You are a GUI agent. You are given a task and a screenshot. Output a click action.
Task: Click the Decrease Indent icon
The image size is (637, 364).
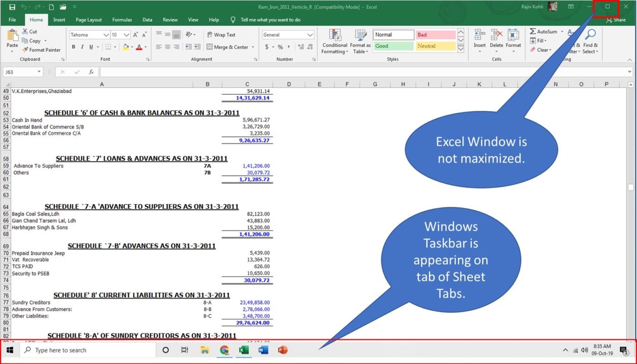coord(188,46)
